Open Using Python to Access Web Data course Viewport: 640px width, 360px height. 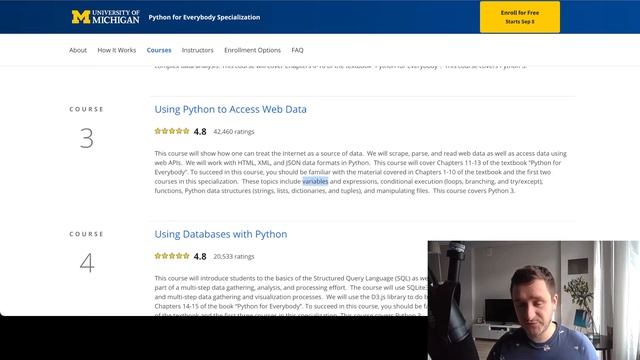point(231,109)
